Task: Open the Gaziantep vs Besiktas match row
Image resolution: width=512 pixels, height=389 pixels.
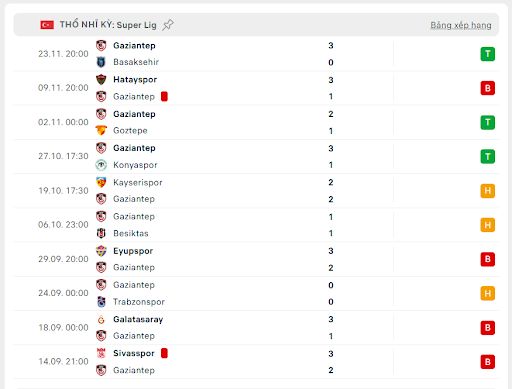Action: 256,225
